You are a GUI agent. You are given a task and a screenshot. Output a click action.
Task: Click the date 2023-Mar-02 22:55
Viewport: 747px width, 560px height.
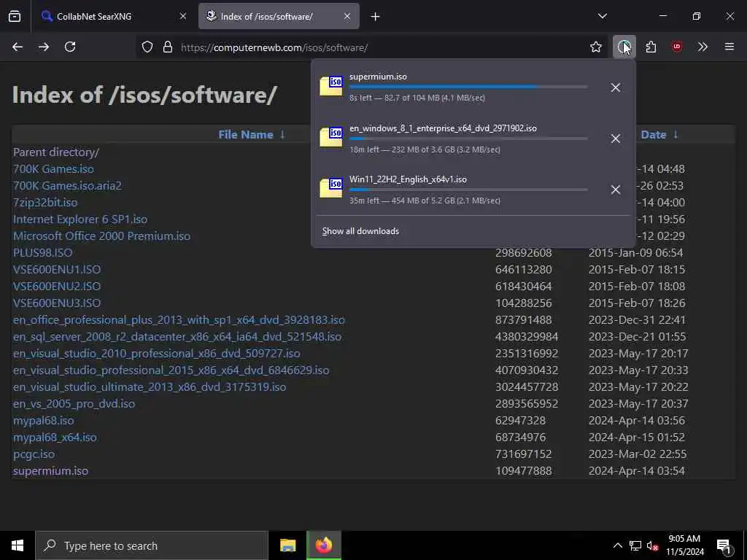pyautogui.click(x=638, y=454)
